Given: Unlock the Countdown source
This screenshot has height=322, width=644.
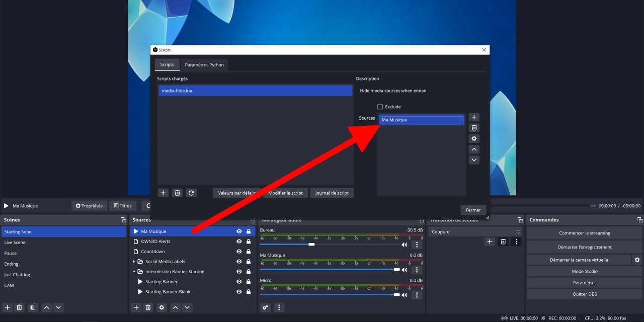Looking at the screenshot, I should (x=248, y=252).
